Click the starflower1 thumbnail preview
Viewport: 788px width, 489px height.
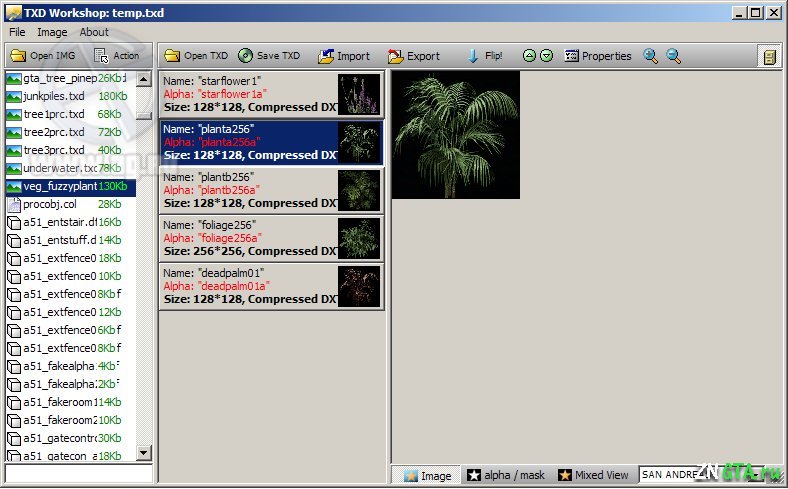coord(359,94)
